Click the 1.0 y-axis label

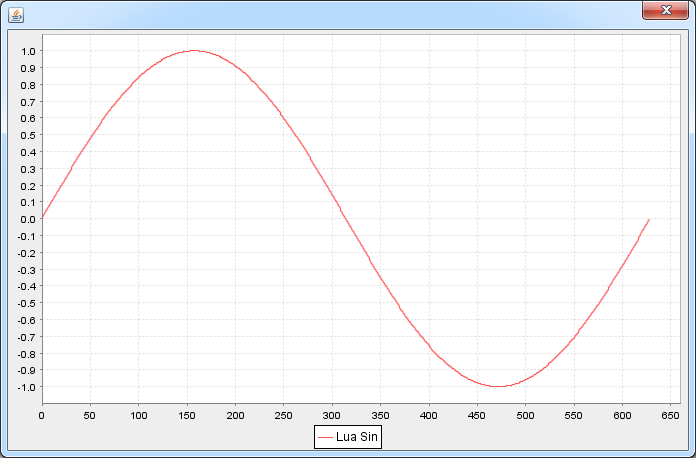pyautogui.click(x=28, y=51)
